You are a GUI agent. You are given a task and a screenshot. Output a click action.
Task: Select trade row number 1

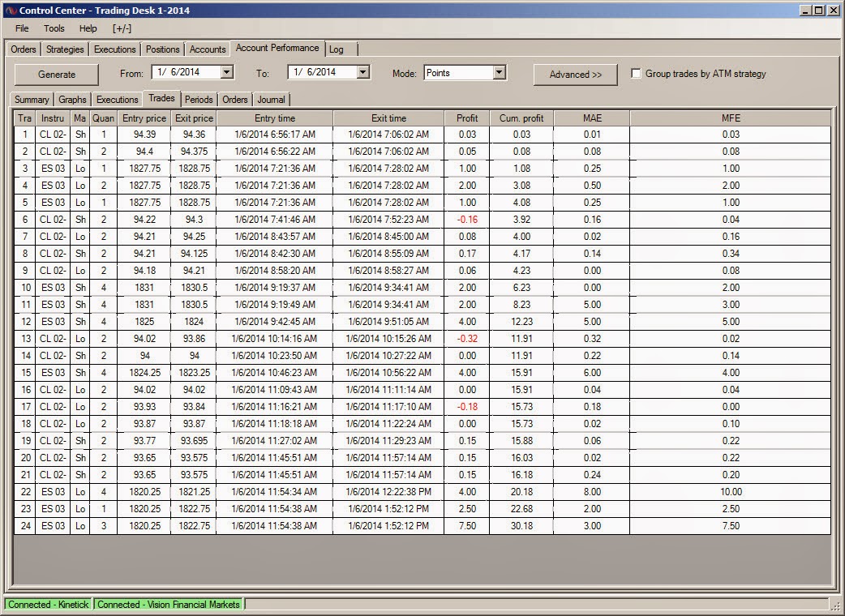point(422,135)
